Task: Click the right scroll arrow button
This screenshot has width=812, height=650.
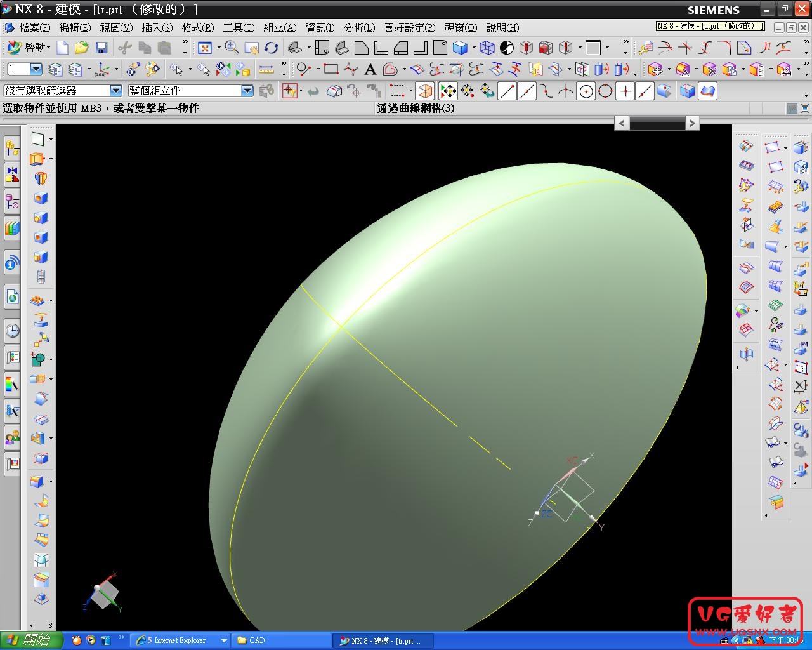Action: point(692,123)
